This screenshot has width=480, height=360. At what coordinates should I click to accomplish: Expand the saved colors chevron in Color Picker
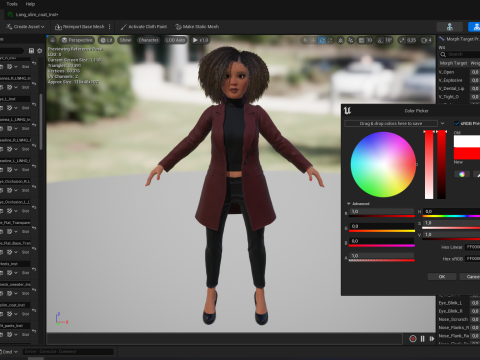click(442, 123)
